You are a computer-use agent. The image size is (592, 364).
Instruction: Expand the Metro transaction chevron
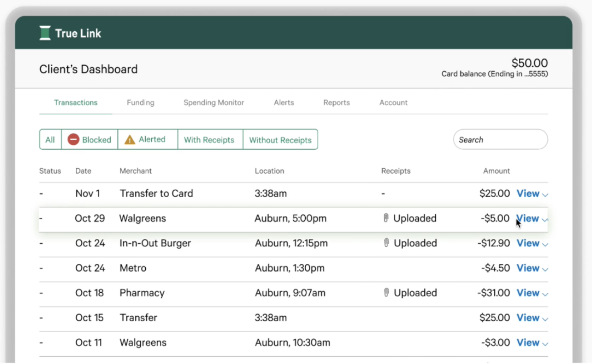[545, 269]
